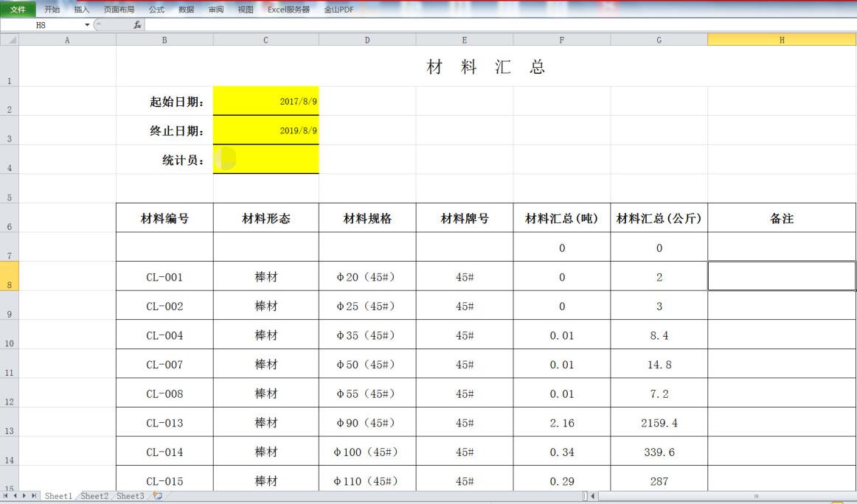Switch to the 插入 ribbon tab

click(81, 10)
